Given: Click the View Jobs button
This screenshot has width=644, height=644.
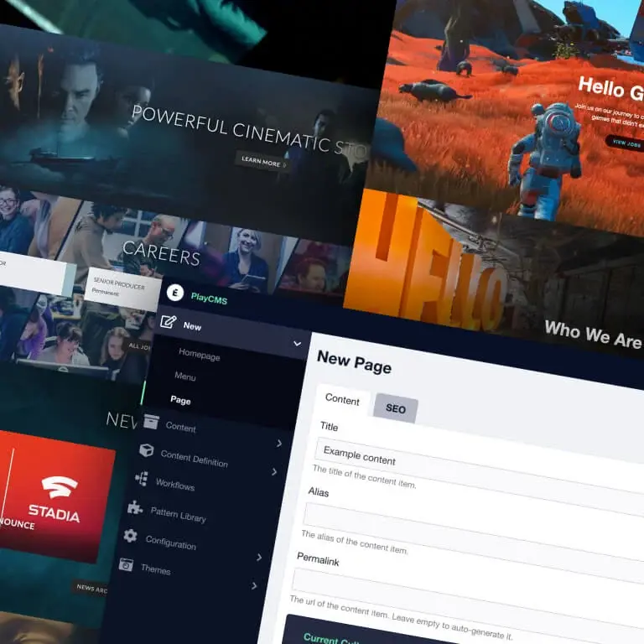Looking at the screenshot, I should (625, 142).
